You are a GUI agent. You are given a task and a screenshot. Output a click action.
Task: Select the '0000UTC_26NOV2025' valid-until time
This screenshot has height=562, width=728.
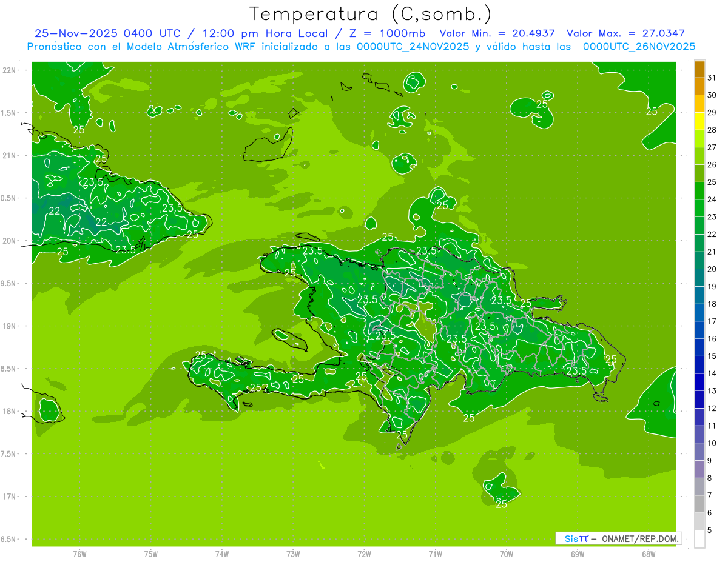(639, 46)
